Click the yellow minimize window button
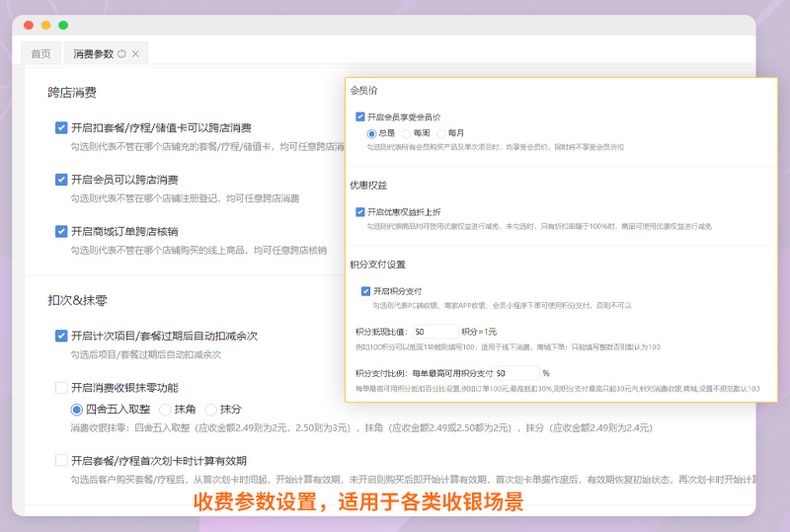 point(45,25)
